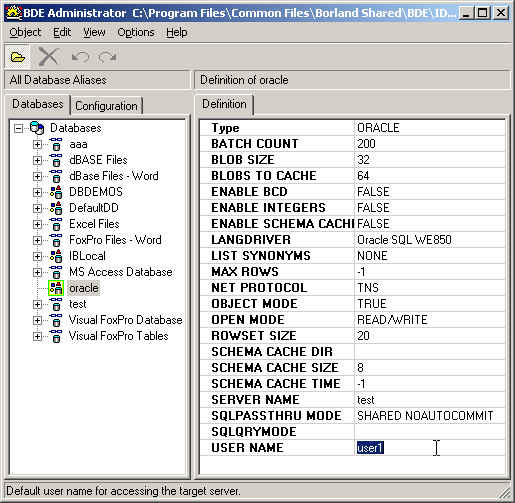Click the SERVER NAME value test
This screenshot has height=503, width=515.
366,400
